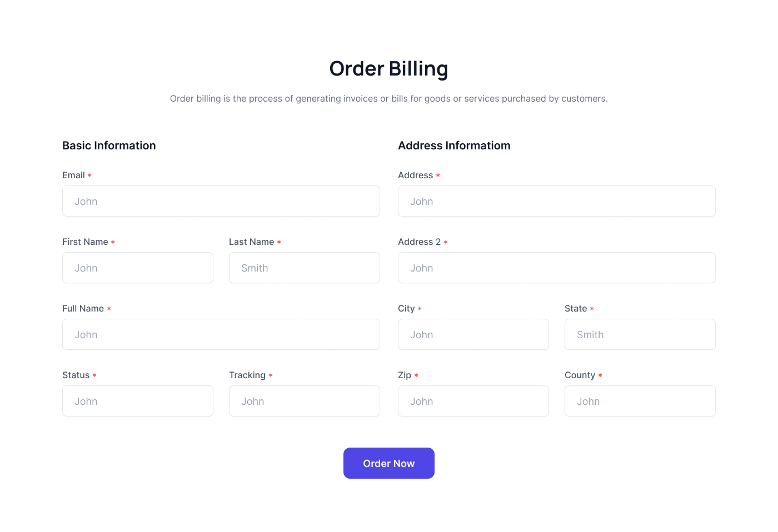The image size is (778, 532).
Task: Click the Email input field
Action: tap(221, 201)
